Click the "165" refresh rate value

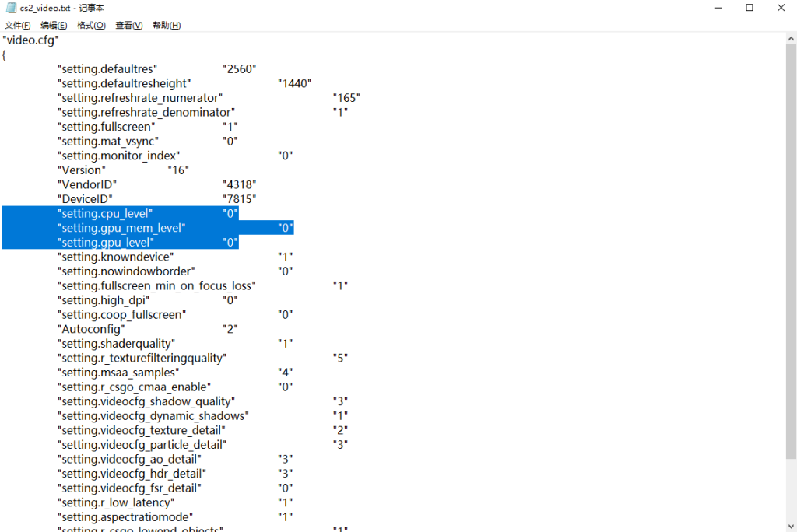click(x=346, y=98)
